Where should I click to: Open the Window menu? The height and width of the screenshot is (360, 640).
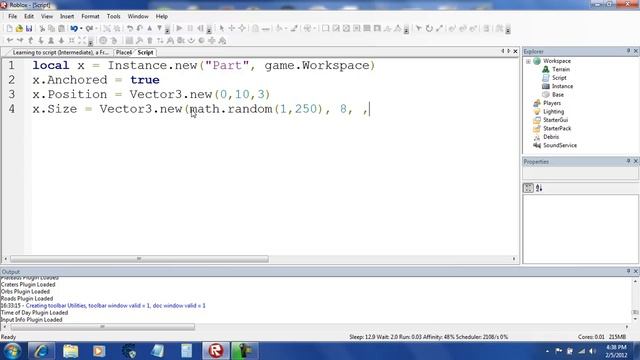(x=138, y=16)
